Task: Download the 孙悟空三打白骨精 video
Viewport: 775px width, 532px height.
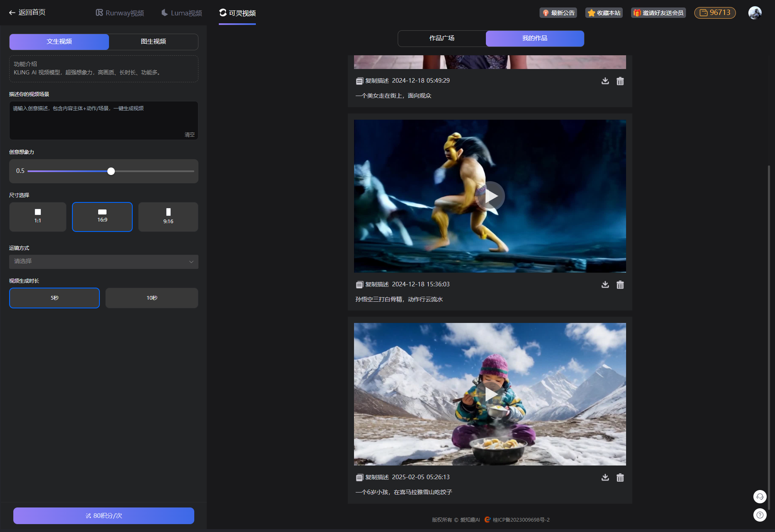Action: [x=605, y=285]
